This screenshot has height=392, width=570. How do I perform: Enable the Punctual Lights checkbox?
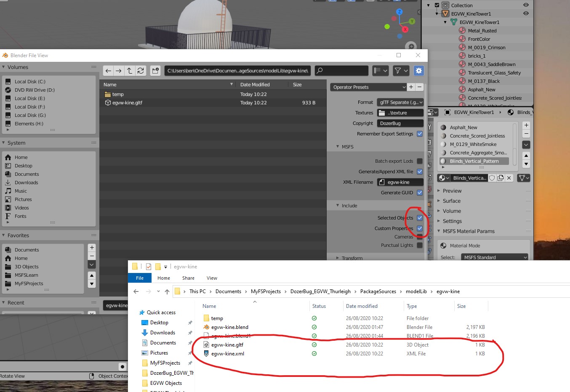tap(419, 245)
